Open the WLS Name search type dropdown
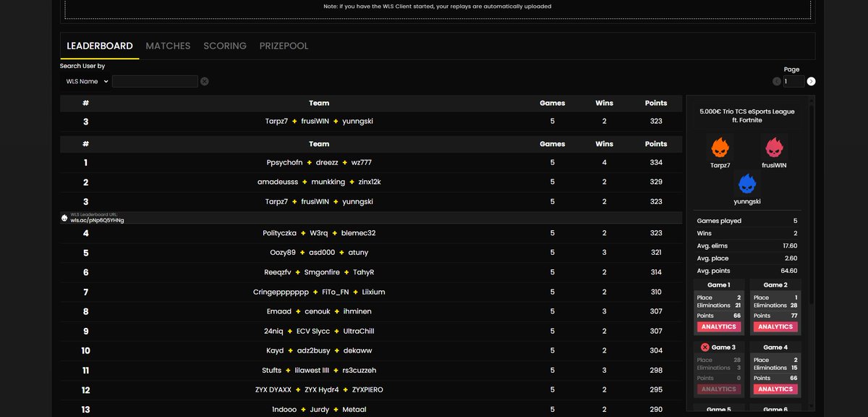The height and width of the screenshot is (417, 868). (x=86, y=82)
